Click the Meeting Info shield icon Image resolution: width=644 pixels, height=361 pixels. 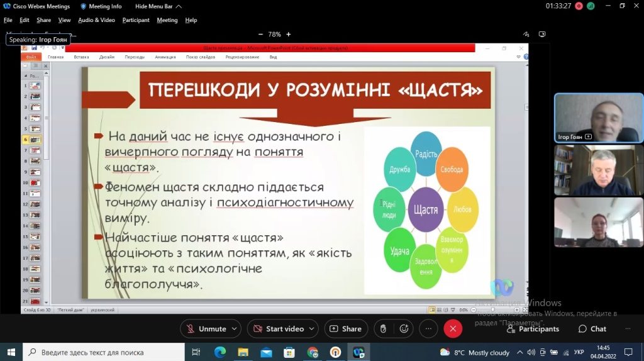pos(84,6)
